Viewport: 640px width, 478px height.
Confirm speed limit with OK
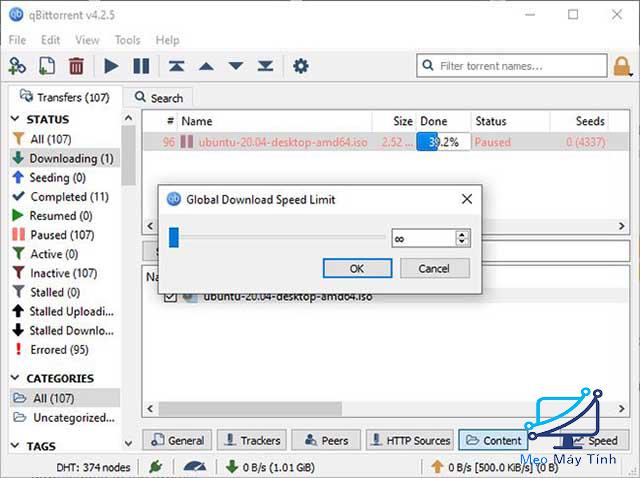(x=357, y=268)
